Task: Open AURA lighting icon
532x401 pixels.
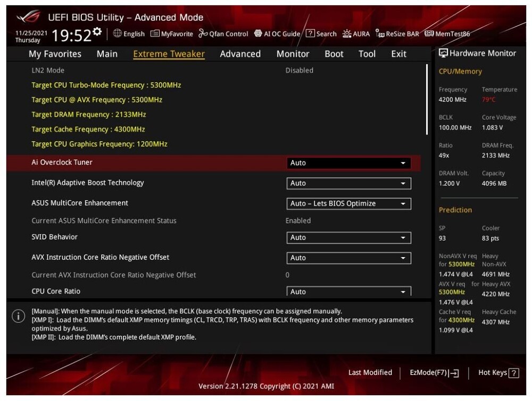Action: click(x=347, y=33)
